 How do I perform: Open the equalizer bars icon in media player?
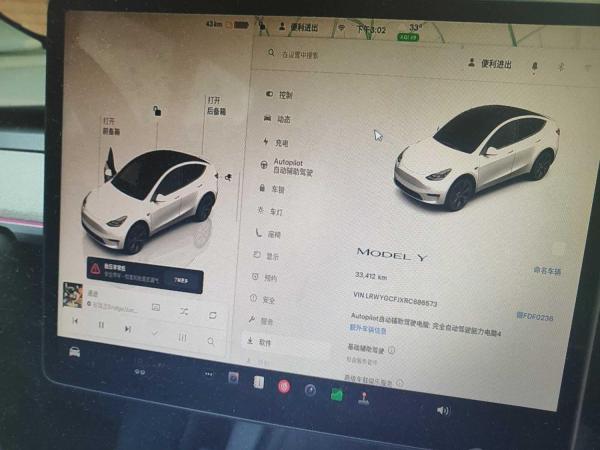pyautogui.click(x=182, y=337)
